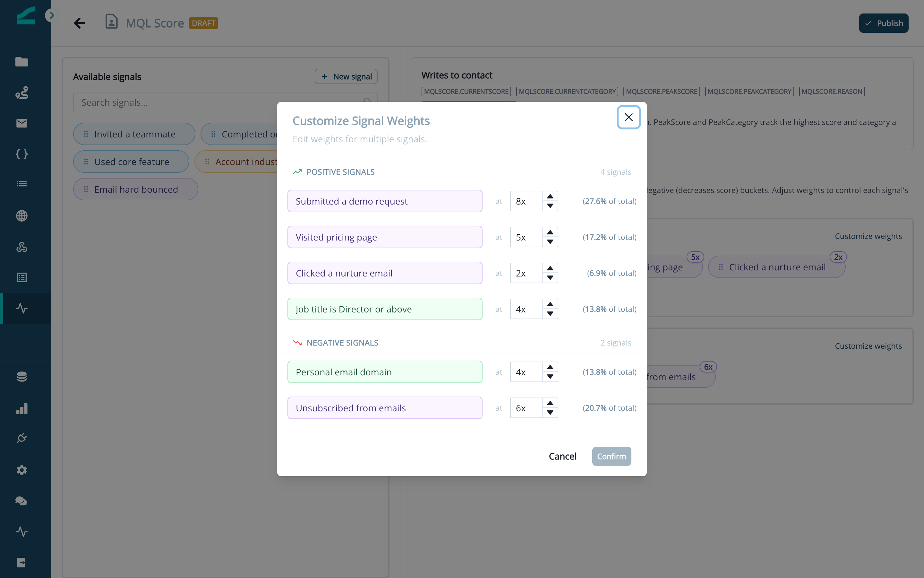Click the MQL Score document icon
924x578 pixels.
coord(111,22)
